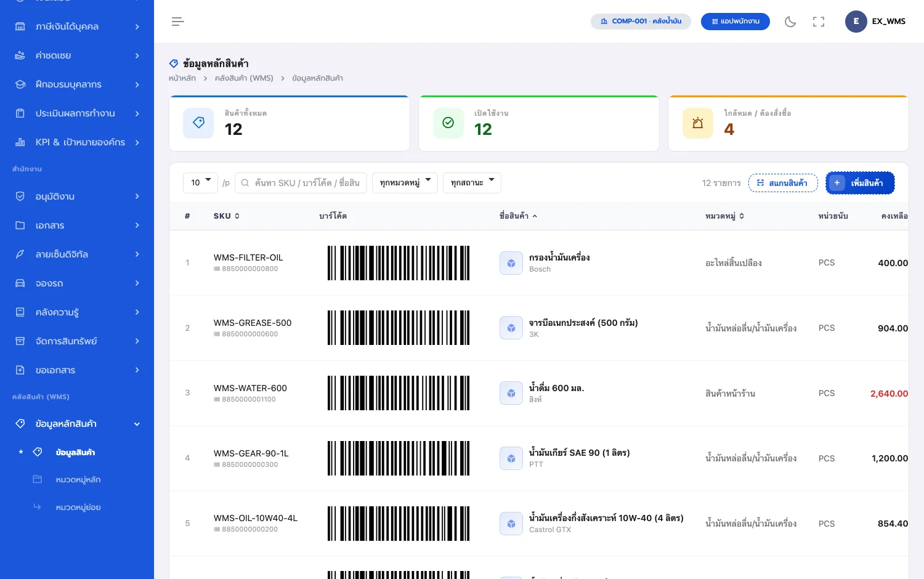Viewport: 924px width, 579px height.
Task: Click the barcode of WMS-WATER-600
Action: (x=399, y=393)
